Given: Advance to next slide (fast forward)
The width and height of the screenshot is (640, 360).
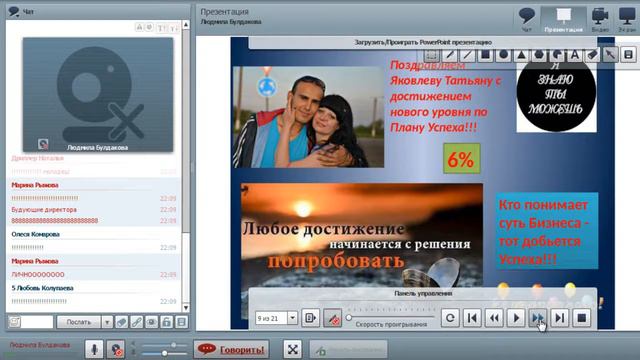Looking at the screenshot, I should click(538, 318).
